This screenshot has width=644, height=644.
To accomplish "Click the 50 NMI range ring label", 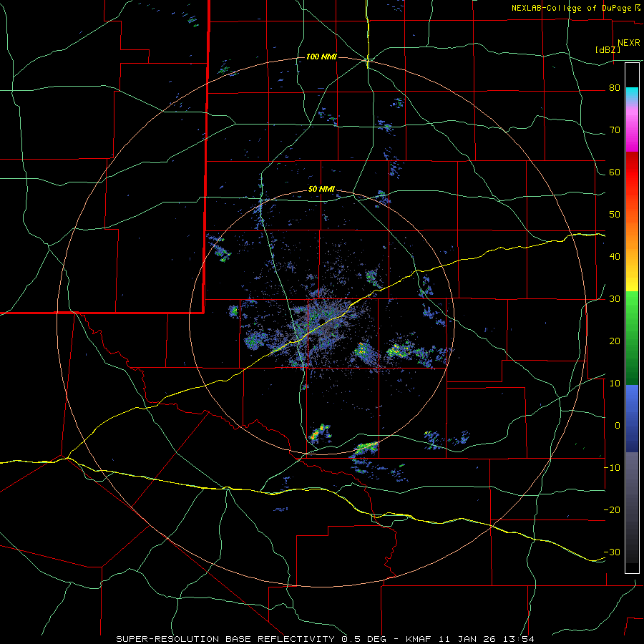I will (321, 189).
